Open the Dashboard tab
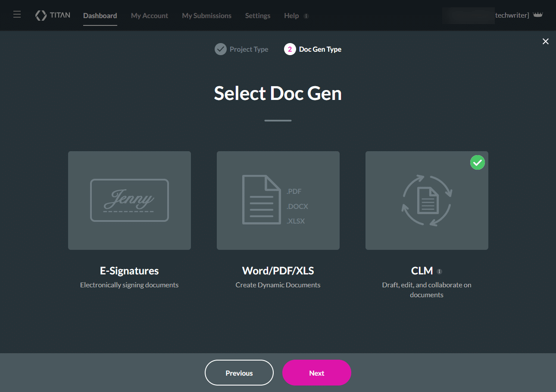This screenshot has height=392, width=556. click(x=100, y=16)
